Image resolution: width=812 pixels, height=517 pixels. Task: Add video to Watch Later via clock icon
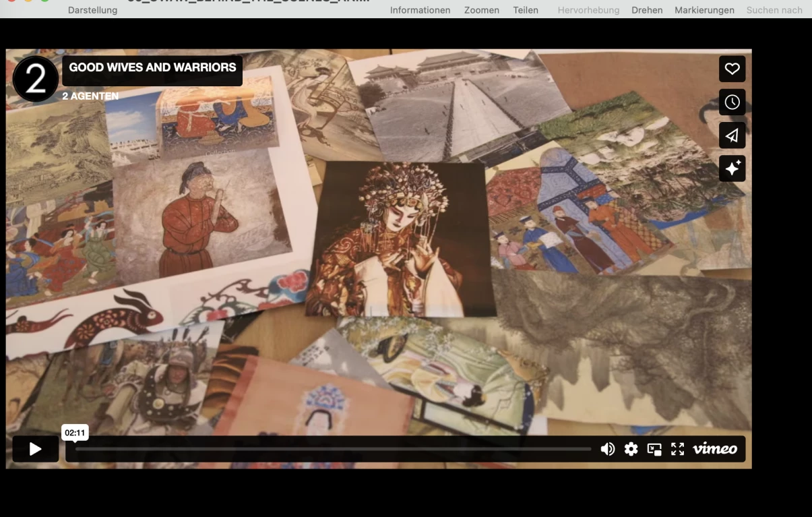click(x=732, y=102)
